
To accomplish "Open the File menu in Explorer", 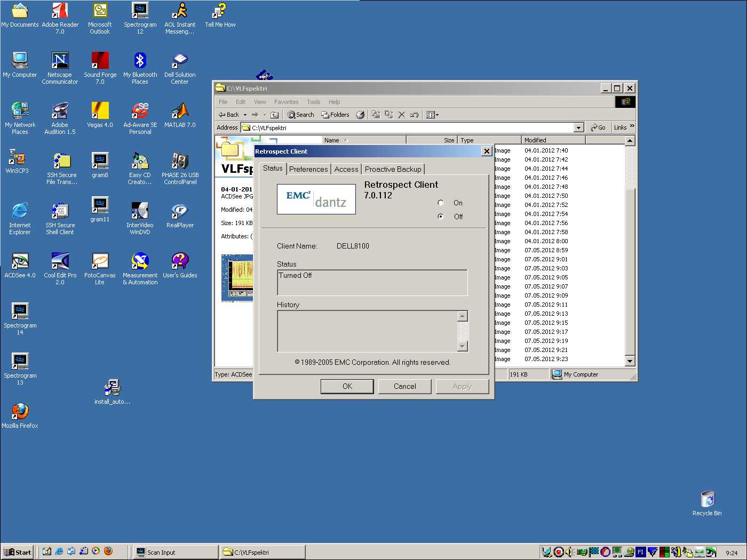I will point(223,102).
